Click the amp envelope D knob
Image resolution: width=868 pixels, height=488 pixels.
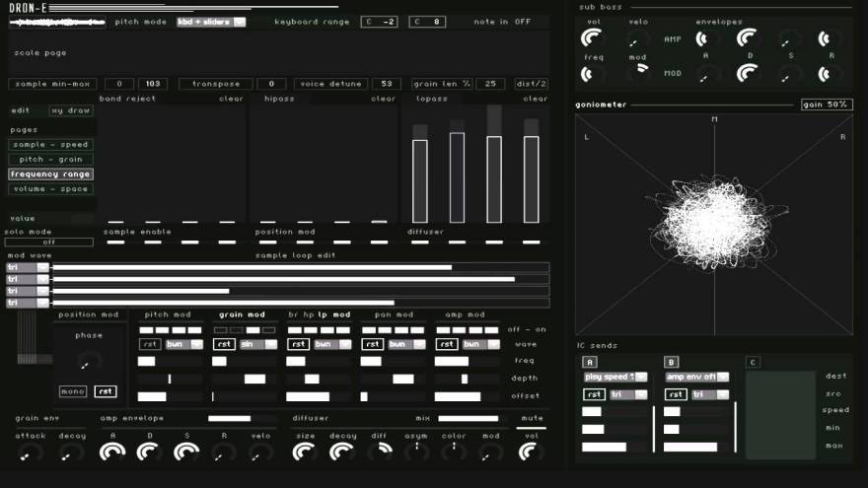click(x=149, y=453)
